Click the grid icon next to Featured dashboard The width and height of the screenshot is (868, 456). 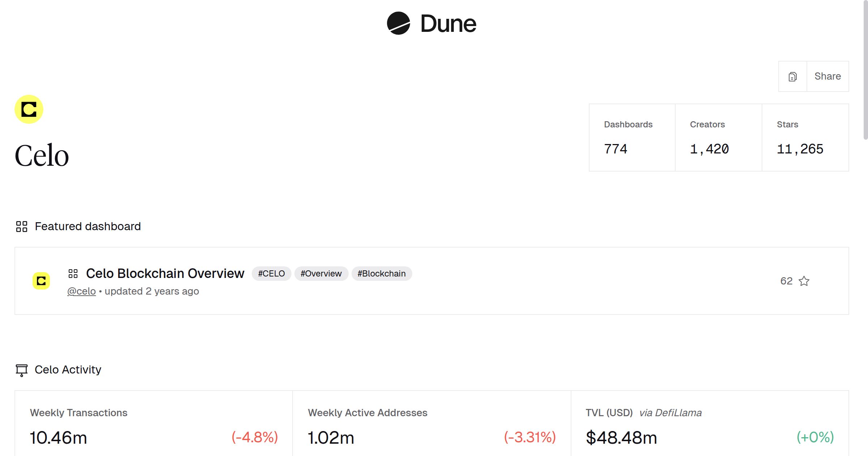coord(22,227)
